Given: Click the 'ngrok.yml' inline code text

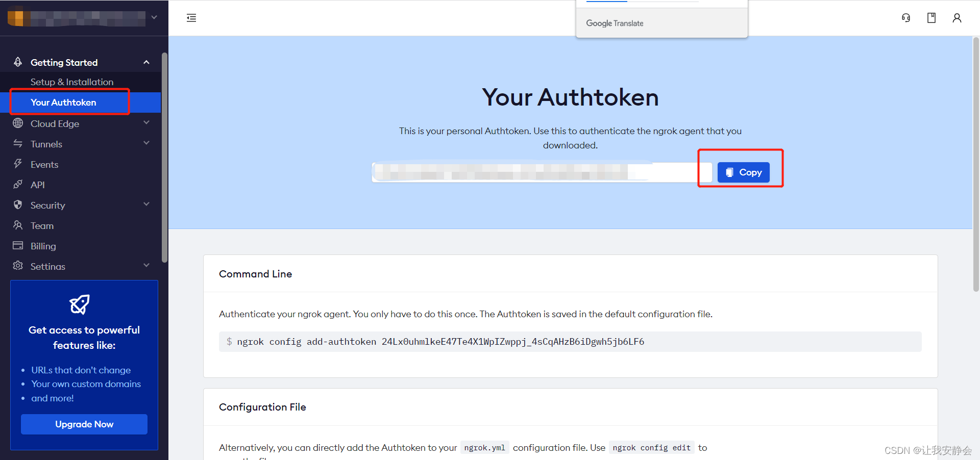Looking at the screenshot, I should coord(484,447).
